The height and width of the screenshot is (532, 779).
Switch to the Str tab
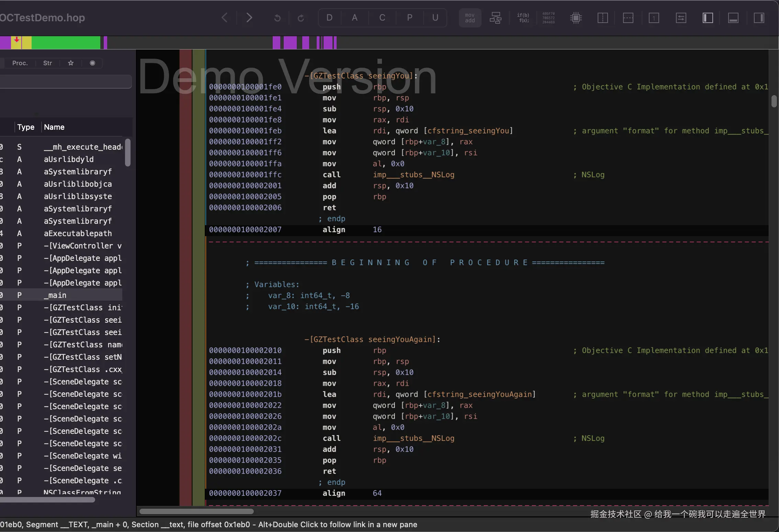click(x=47, y=63)
